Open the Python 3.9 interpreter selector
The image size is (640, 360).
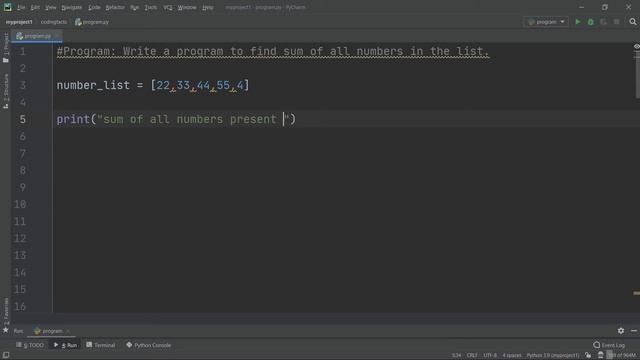(x=553, y=356)
